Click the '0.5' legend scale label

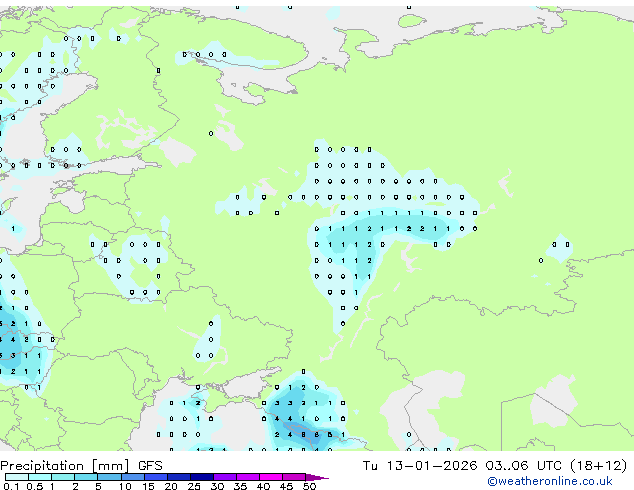pos(35,486)
